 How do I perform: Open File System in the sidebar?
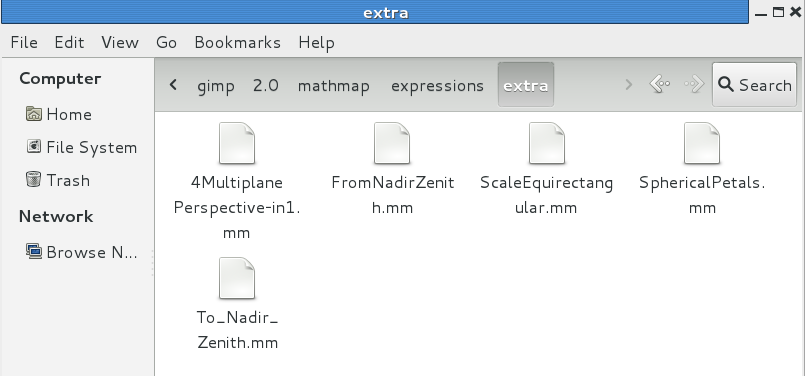[x=91, y=147]
